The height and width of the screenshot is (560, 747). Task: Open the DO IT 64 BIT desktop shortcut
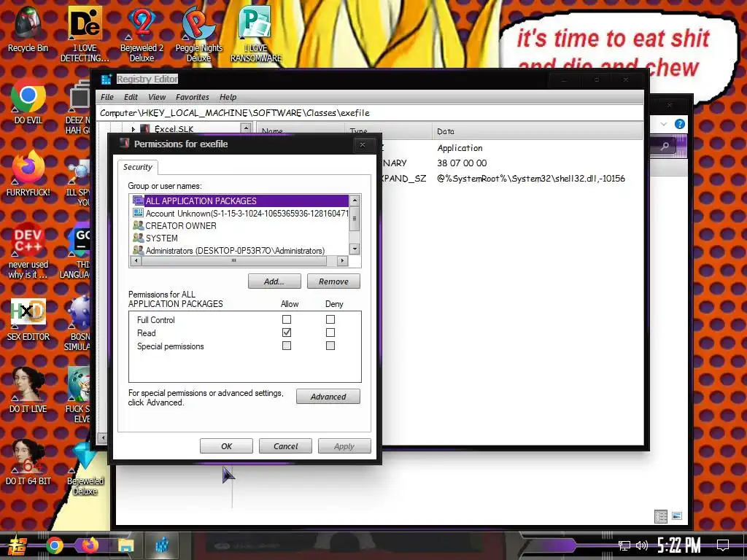[x=28, y=463]
